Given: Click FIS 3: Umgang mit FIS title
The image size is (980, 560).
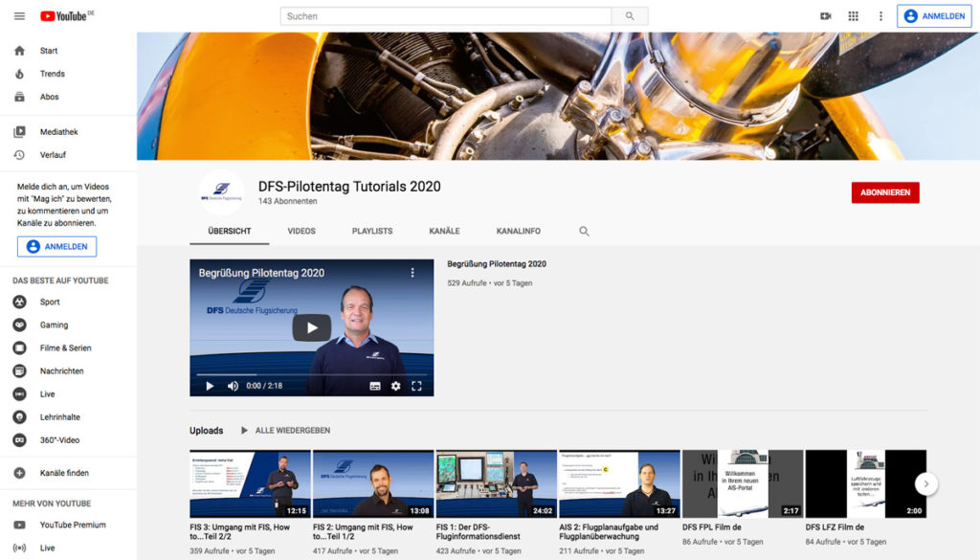Looking at the screenshot, I should (240, 532).
